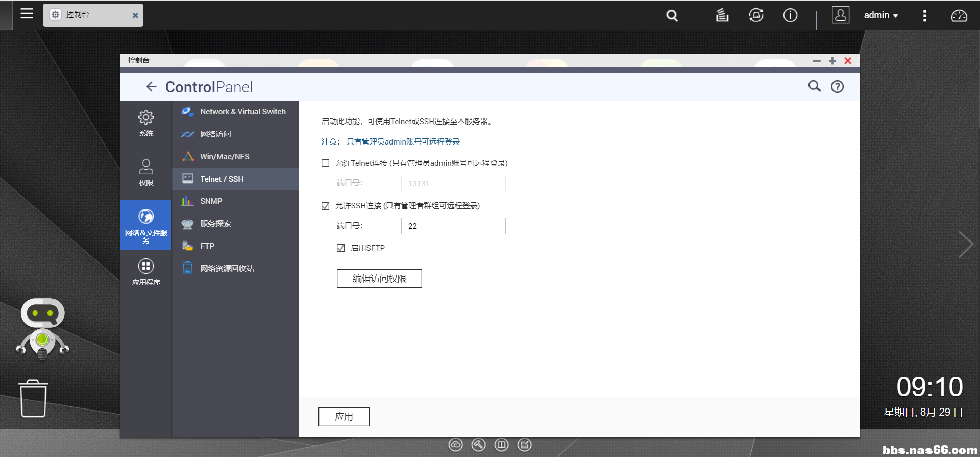Click the desktop search magnifier icon
Screen dimensions: 980x457
tap(672, 16)
